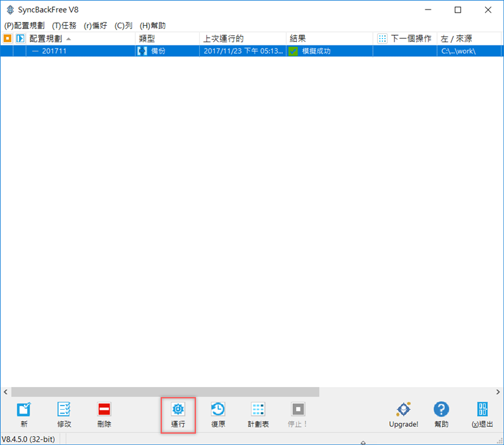The image size is (504, 445).
Task: Click the Upgrade! icon
Action: click(403, 409)
